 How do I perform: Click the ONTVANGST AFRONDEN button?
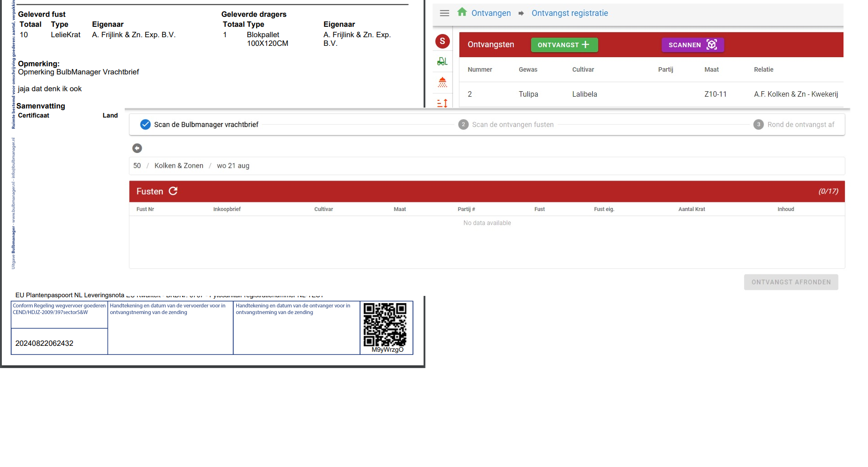point(790,282)
